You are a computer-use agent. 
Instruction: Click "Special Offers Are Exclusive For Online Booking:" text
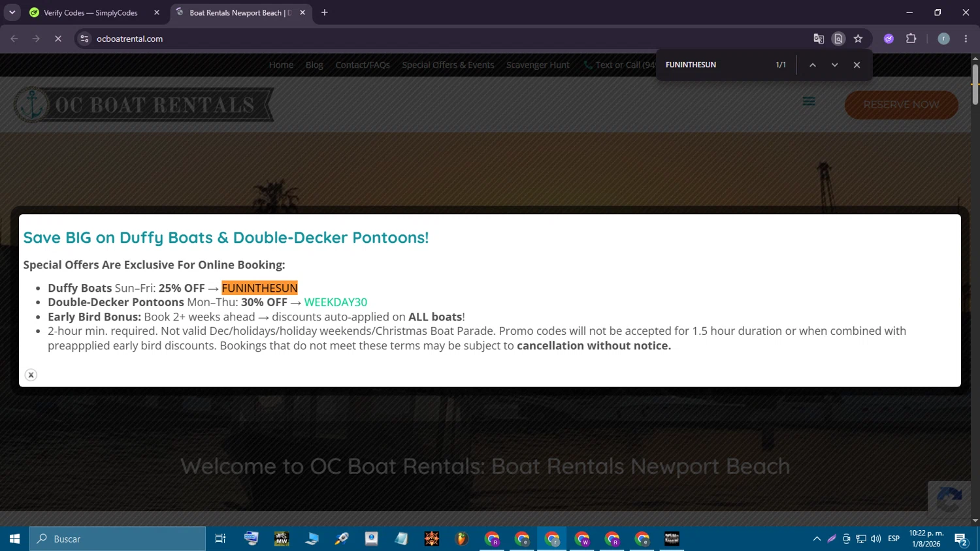tap(154, 265)
